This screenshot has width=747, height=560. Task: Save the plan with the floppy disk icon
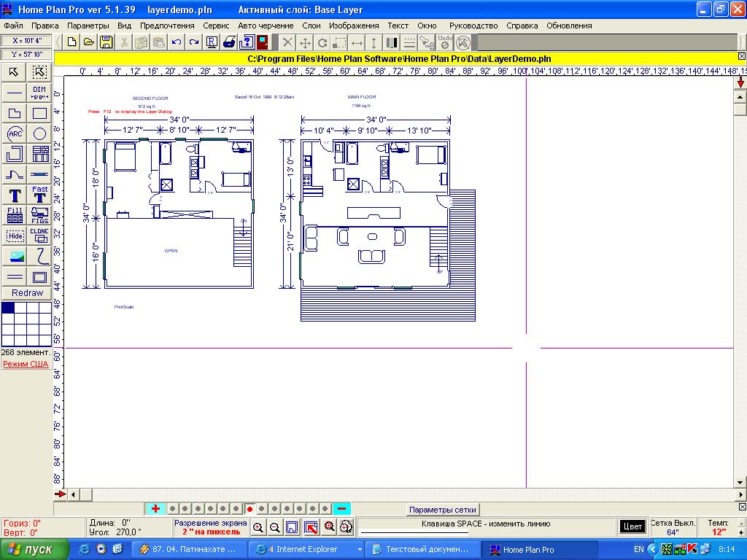(x=106, y=42)
